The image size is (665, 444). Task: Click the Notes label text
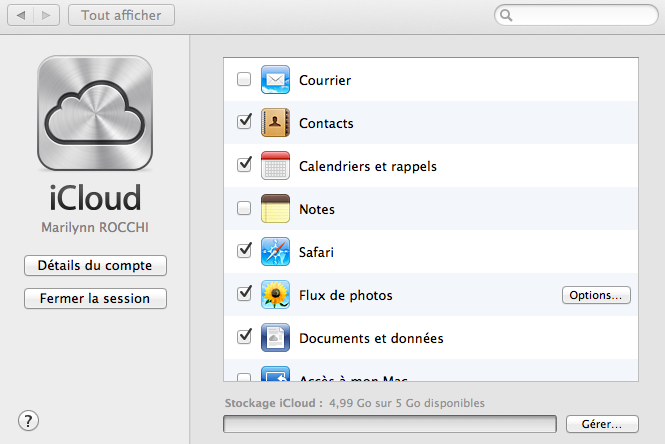coord(317,209)
